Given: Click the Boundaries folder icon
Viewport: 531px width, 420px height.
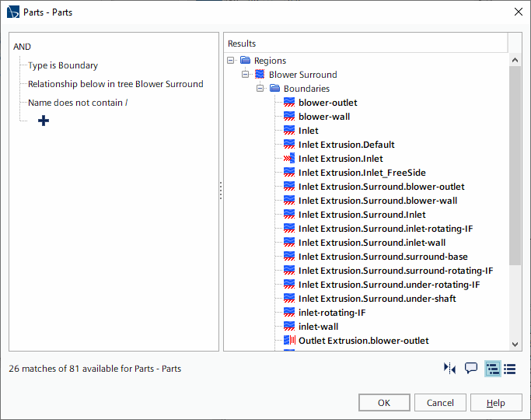Looking at the screenshot, I should click(274, 89).
